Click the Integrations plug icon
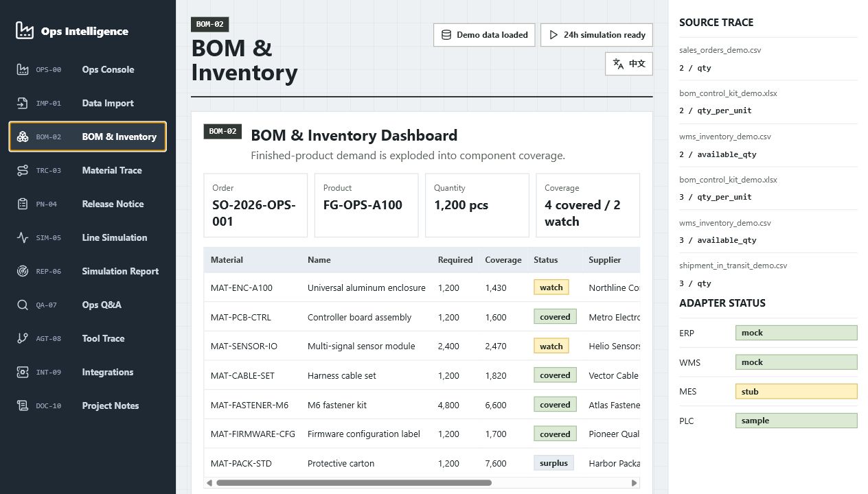This screenshot has width=868, height=494. [23, 372]
